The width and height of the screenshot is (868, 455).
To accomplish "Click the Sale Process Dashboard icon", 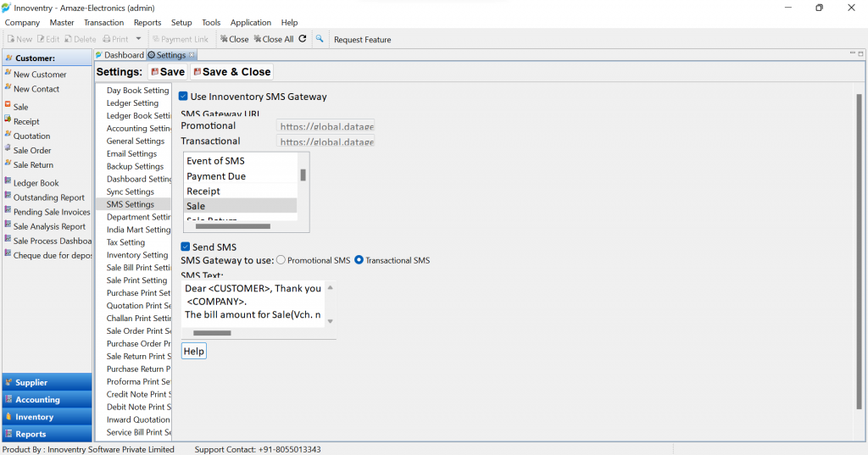I will [8, 240].
